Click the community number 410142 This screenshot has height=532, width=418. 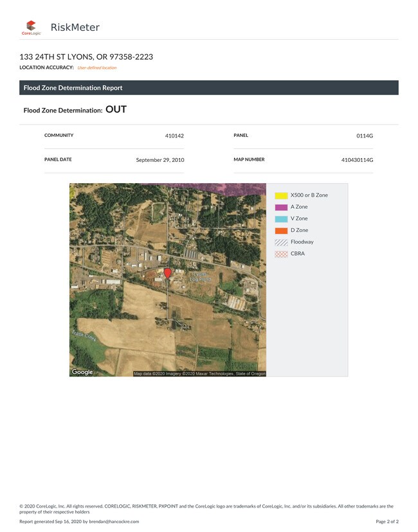[x=174, y=136]
